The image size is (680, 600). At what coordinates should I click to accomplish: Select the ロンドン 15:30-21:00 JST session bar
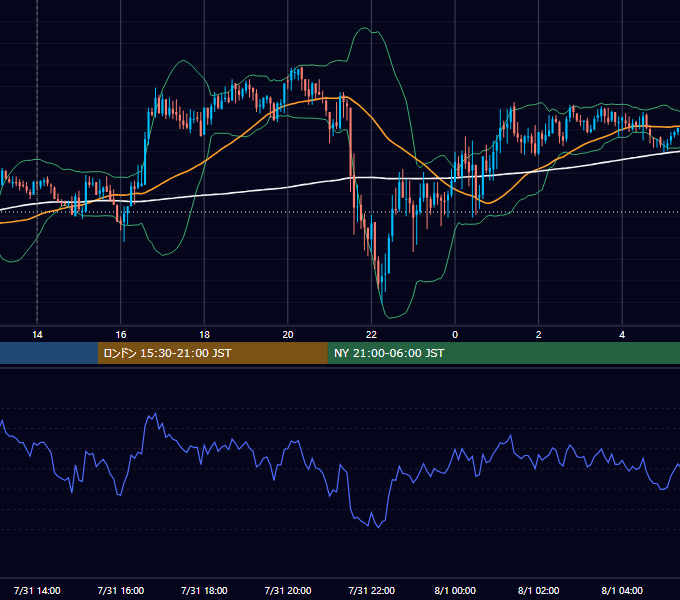tap(212, 353)
